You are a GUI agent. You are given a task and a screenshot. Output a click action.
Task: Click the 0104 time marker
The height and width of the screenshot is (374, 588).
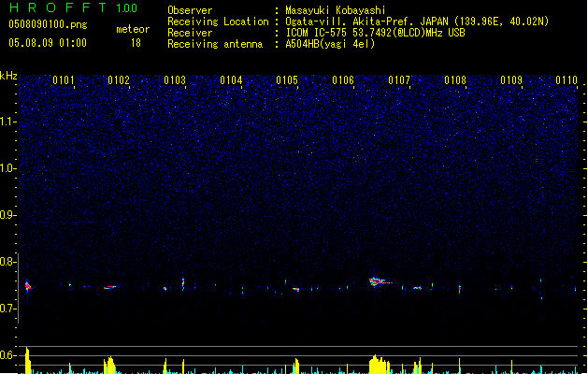tap(231, 80)
